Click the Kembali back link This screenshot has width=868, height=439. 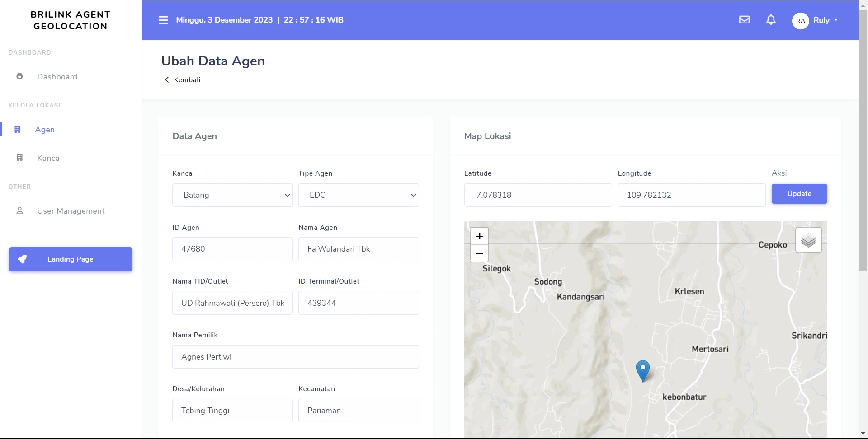tap(183, 80)
